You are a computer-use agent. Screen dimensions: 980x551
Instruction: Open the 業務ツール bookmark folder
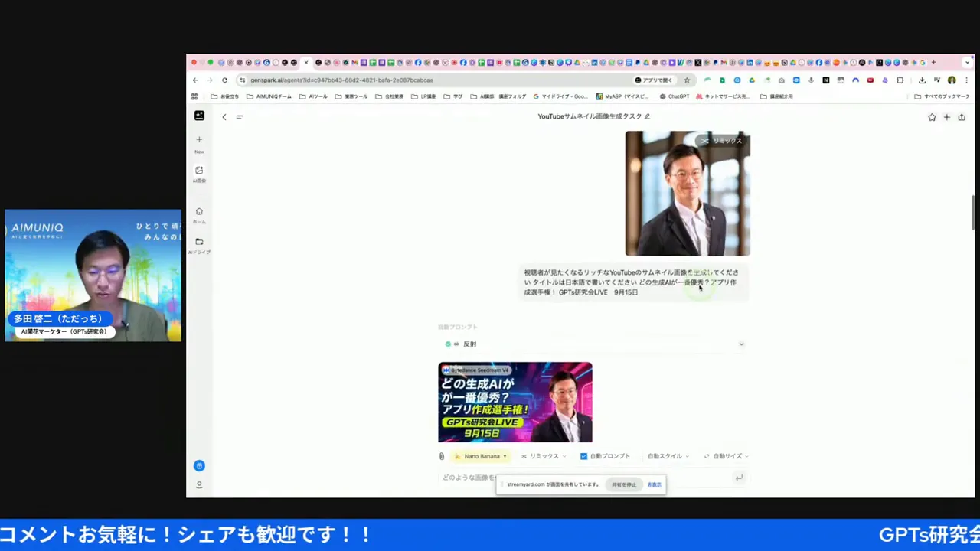pyautogui.click(x=351, y=96)
